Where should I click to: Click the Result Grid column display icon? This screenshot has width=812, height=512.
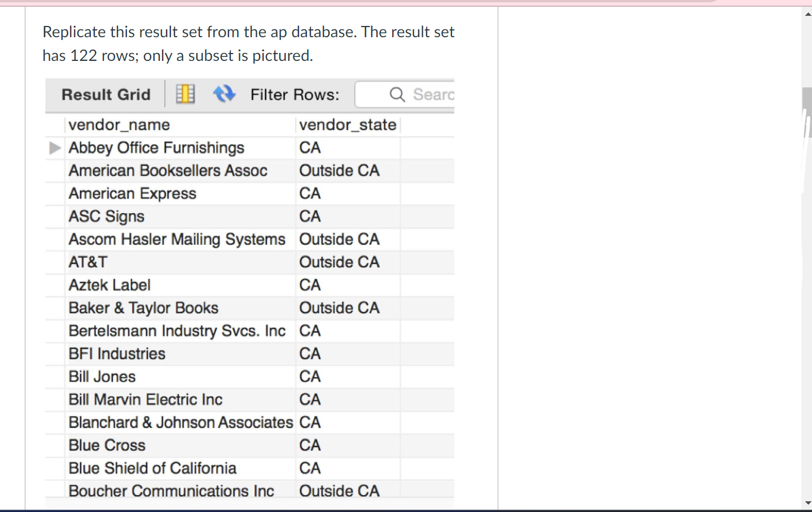click(x=185, y=93)
